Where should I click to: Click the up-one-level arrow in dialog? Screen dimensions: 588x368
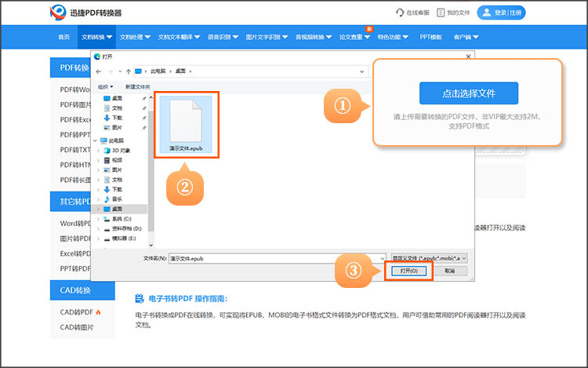coord(129,71)
